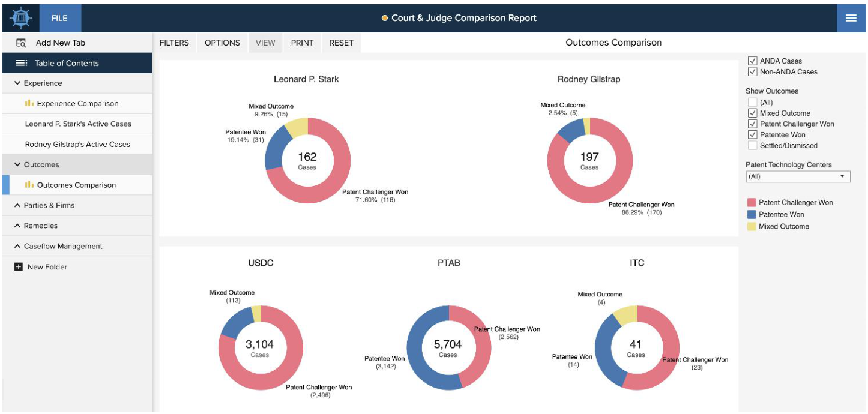Click the 41 Cases center label
The width and height of the screenshot is (868, 414).
pos(636,348)
